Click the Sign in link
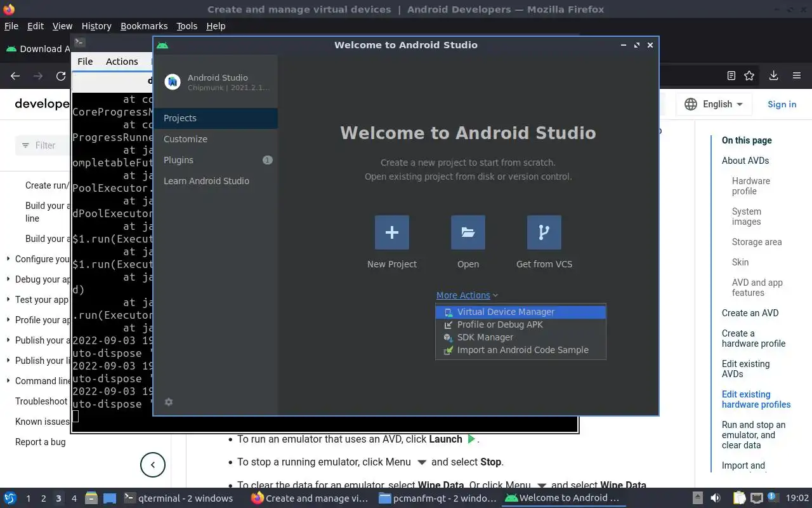 point(782,104)
